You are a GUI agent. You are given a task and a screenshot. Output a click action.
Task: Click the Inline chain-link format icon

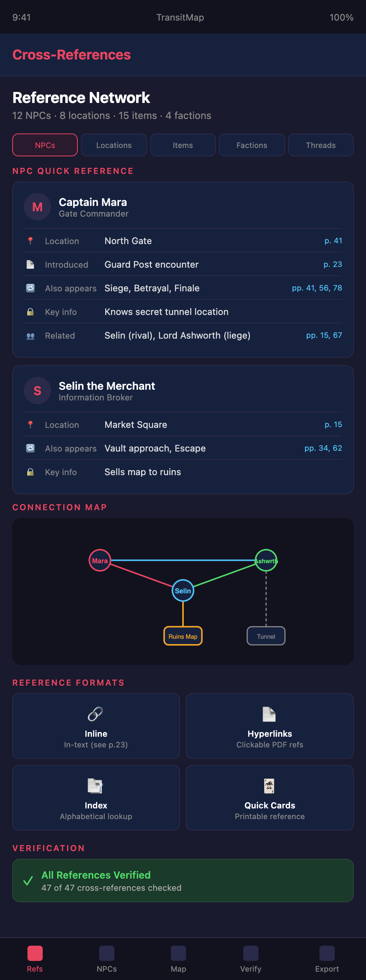click(x=96, y=714)
